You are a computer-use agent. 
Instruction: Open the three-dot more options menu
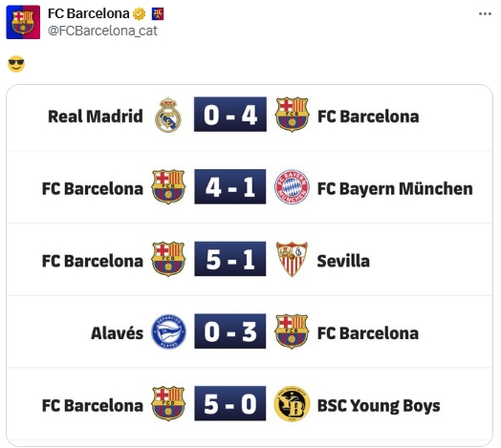pyautogui.click(x=485, y=13)
